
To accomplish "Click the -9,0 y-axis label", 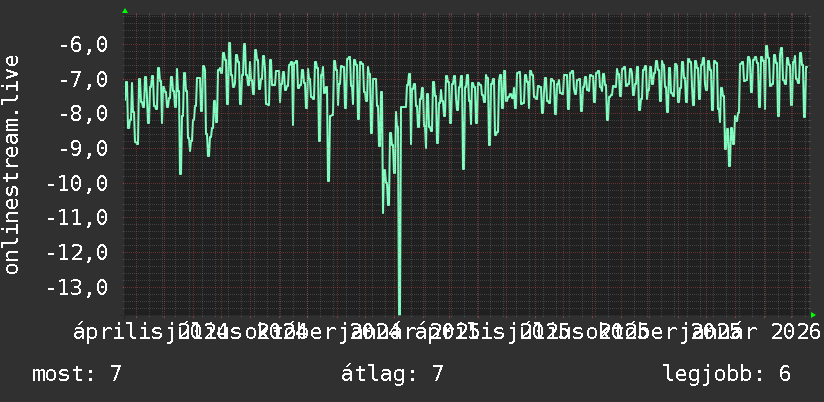I will [83, 149].
